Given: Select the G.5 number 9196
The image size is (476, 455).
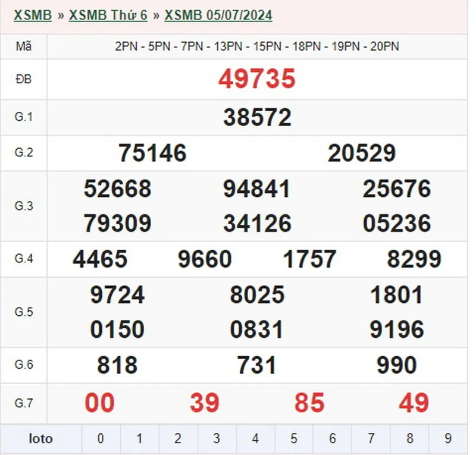Looking at the screenshot, I should click(x=397, y=330).
